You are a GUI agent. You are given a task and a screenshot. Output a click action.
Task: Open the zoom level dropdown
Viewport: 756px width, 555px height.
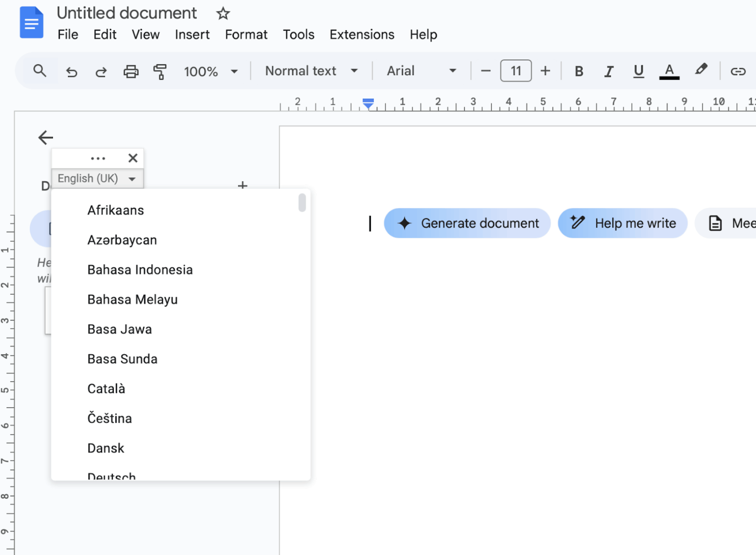click(212, 71)
